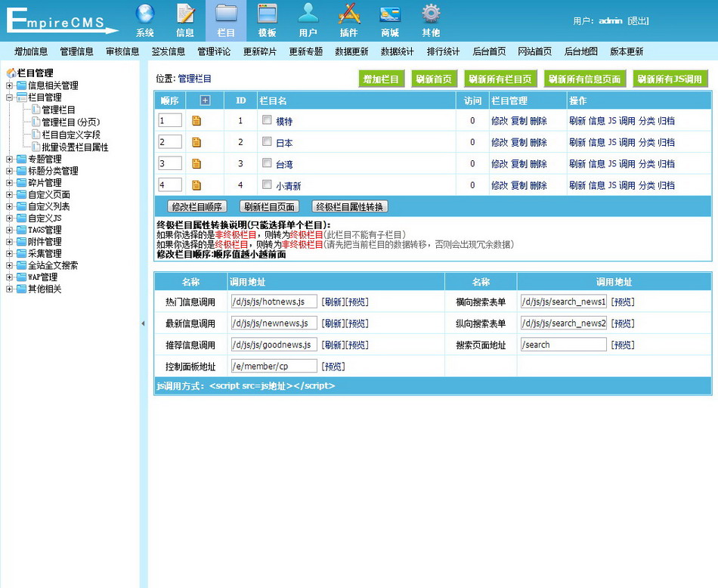Check the 台湾 column checkbox
Screen dimensions: 718x588
click(267, 163)
